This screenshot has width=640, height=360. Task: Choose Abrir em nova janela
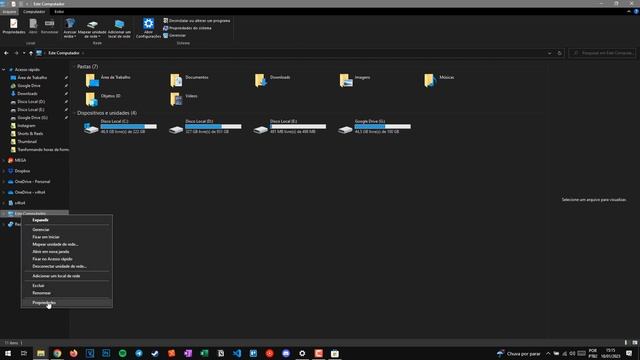point(67,252)
